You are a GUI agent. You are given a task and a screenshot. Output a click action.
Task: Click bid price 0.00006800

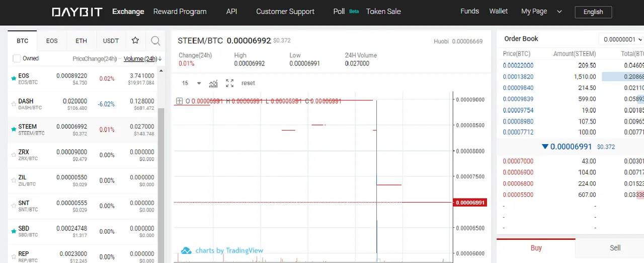click(518, 183)
